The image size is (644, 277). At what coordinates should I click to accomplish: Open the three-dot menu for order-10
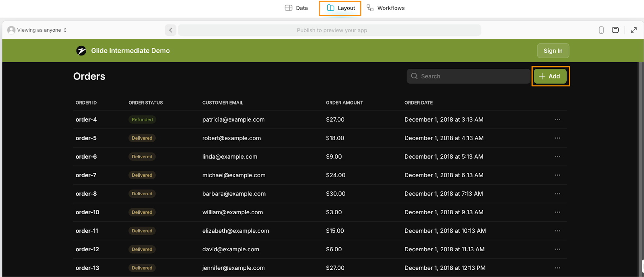[x=557, y=212]
